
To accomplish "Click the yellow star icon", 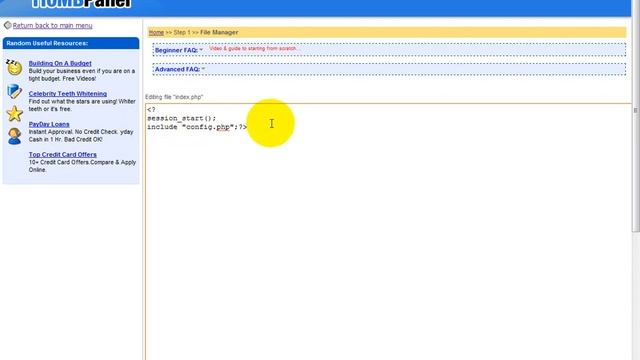I will (14, 113).
